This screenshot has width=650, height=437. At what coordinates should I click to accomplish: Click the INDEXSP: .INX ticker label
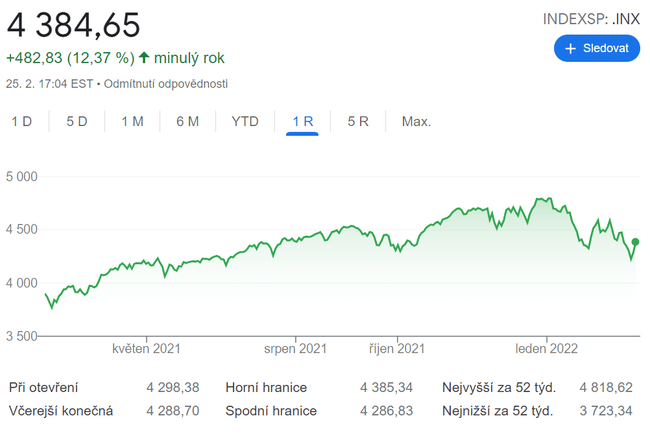(591, 18)
